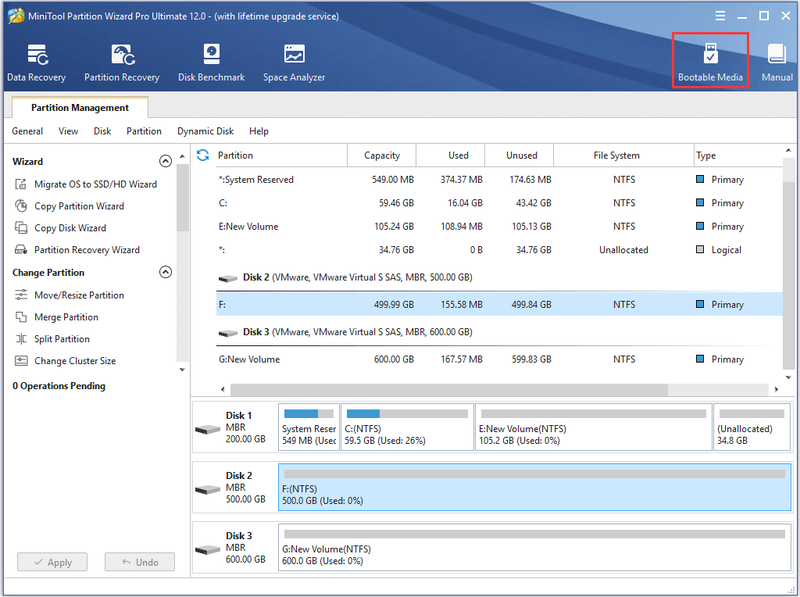Click the Undo button

[x=140, y=562]
